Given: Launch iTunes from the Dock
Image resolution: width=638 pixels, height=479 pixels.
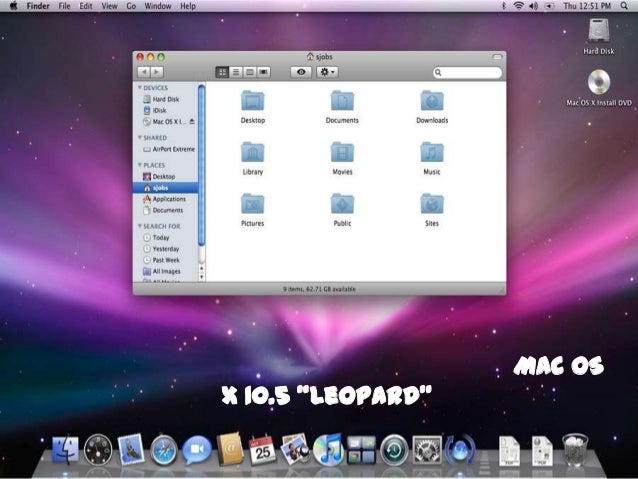Looking at the screenshot, I should point(328,449).
